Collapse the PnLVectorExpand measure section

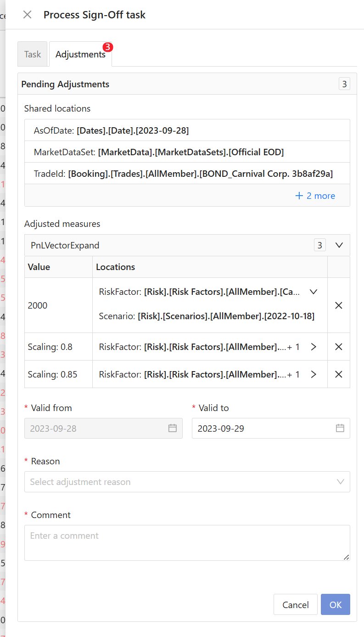pos(339,245)
